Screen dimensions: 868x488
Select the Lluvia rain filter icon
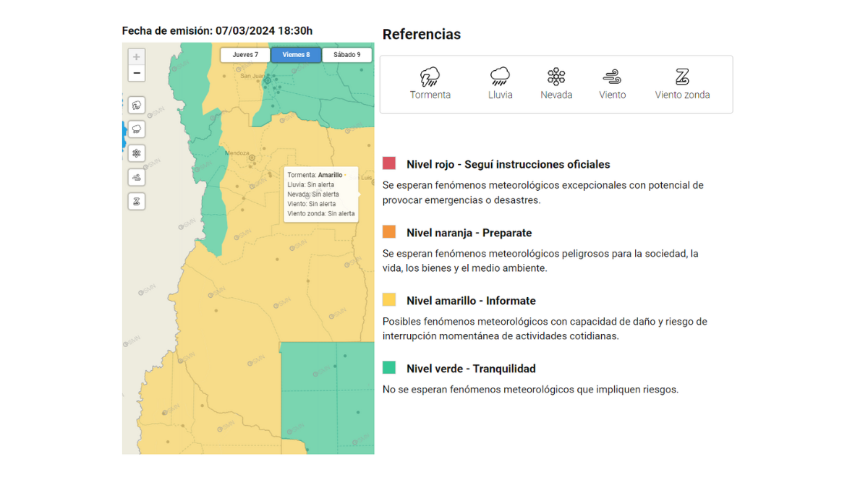(x=137, y=129)
